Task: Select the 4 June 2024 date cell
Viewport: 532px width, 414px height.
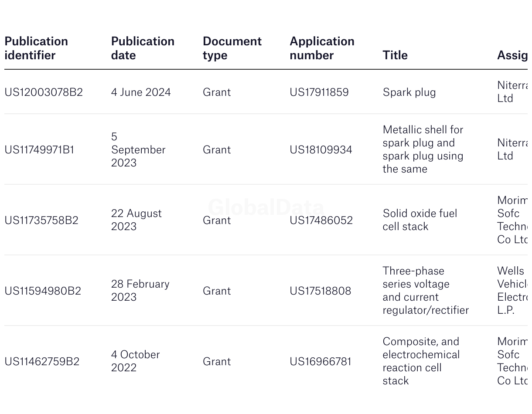Action: (x=141, y=92)
